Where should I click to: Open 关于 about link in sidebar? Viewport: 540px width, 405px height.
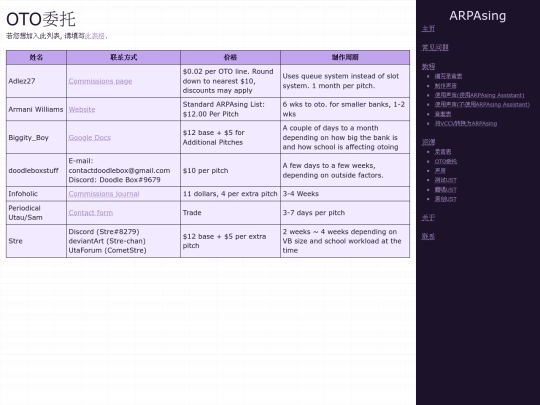(428, 218)
